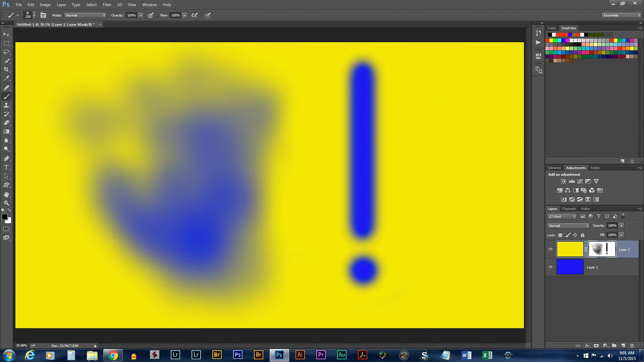Switch to the Channels tab
Viewport: 644px width, 362px height.
(569, 209)
